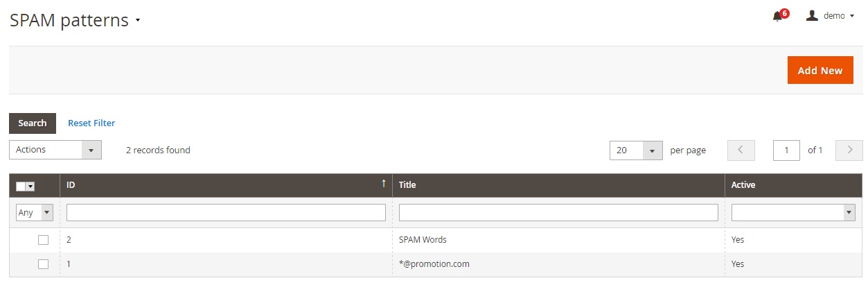Go to the previous page arrow
This screenshot has width=868, height=285.
click(x=741, y=150)
